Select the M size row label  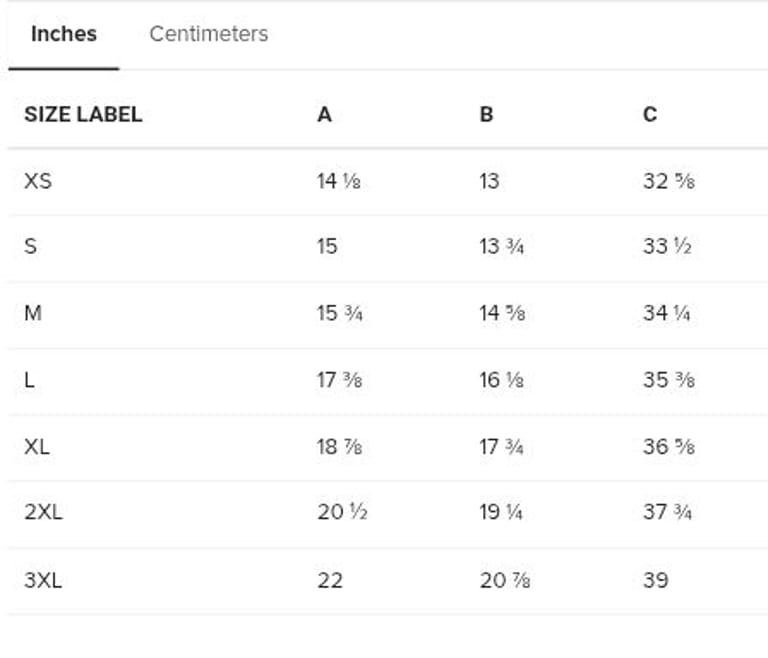pos(33,313)
